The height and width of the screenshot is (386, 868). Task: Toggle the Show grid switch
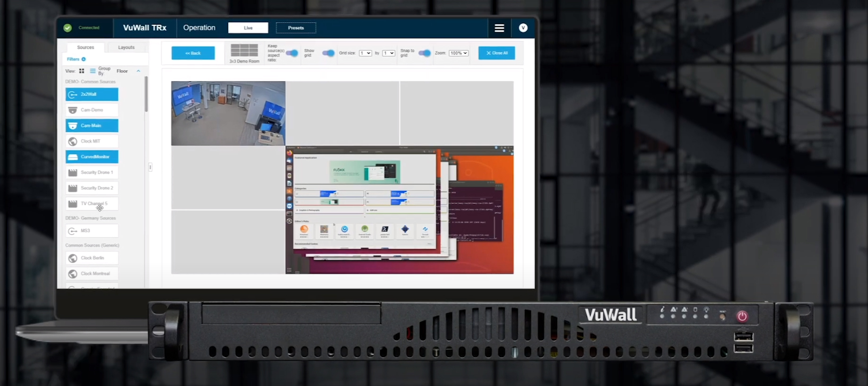328,53
